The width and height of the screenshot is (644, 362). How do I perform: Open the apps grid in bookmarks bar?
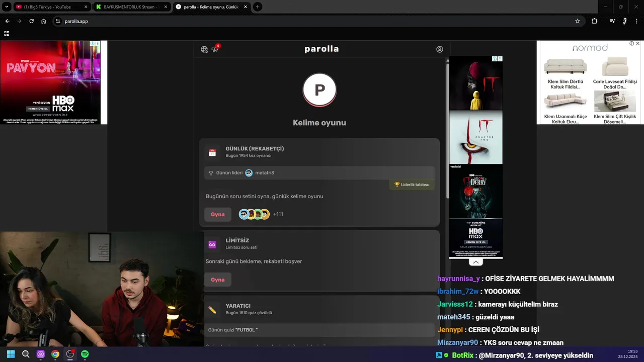7,34
